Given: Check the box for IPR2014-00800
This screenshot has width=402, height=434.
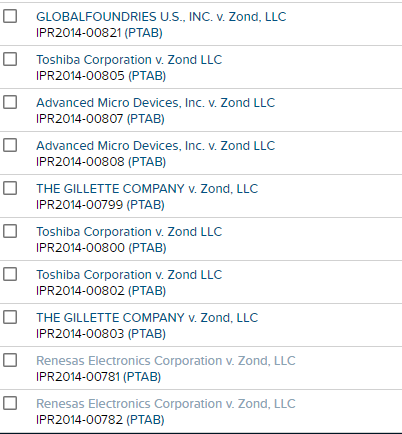Looking at the screenshot, I should coord(10,231).
